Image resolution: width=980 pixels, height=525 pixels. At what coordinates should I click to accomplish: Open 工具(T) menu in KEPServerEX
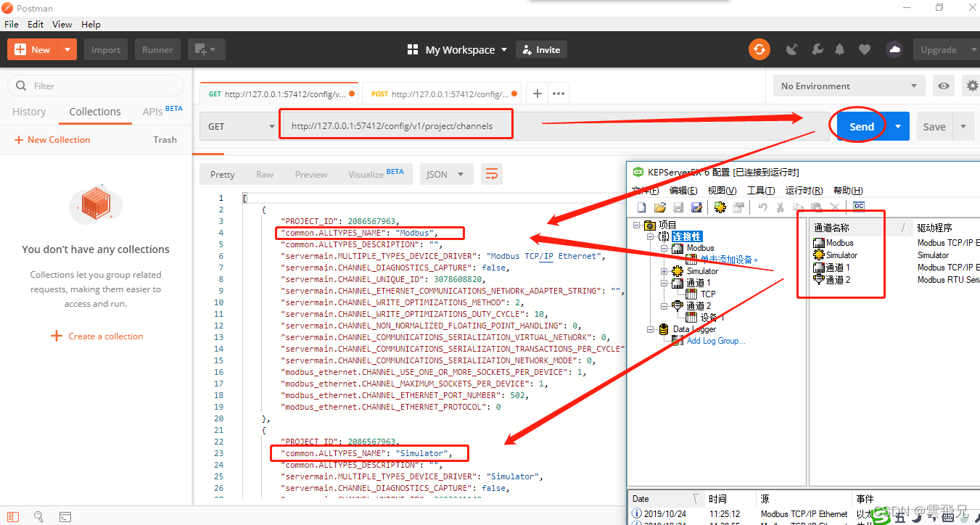point(761,191)
